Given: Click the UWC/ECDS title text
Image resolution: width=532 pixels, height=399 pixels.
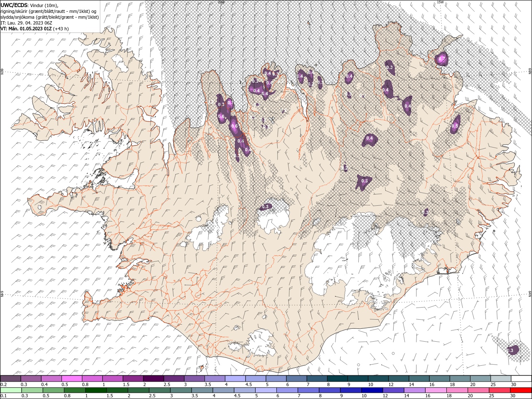Looking at the screenshot, I should [x=14, y=5].
